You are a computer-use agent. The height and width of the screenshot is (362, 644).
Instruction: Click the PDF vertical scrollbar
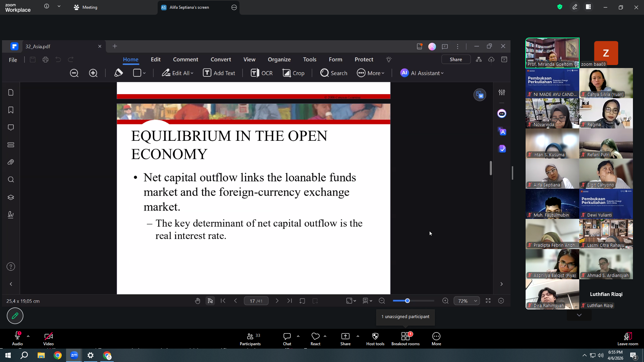(491, 168)
